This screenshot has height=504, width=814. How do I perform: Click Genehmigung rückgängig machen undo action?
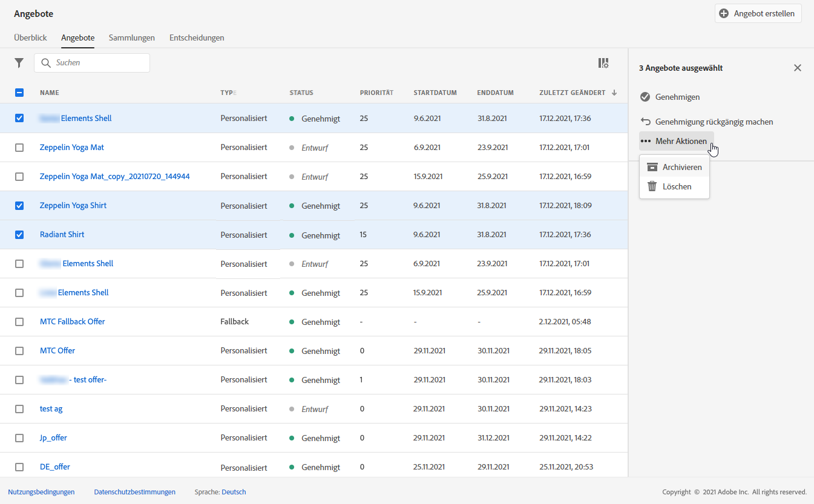coord(706,122)
